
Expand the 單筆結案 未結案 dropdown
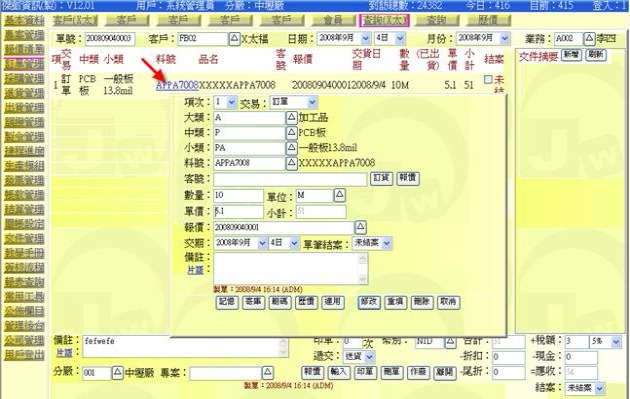tap(387, 243)
